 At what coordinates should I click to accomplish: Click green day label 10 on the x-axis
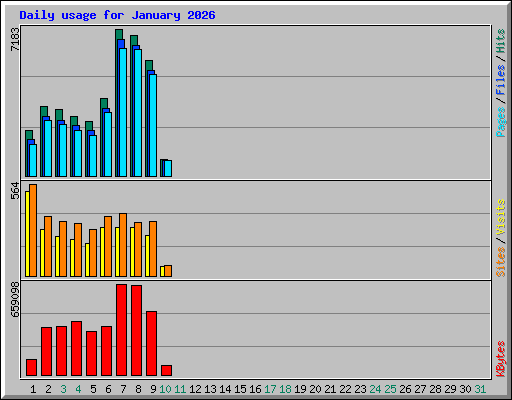[x=165, y=389]
